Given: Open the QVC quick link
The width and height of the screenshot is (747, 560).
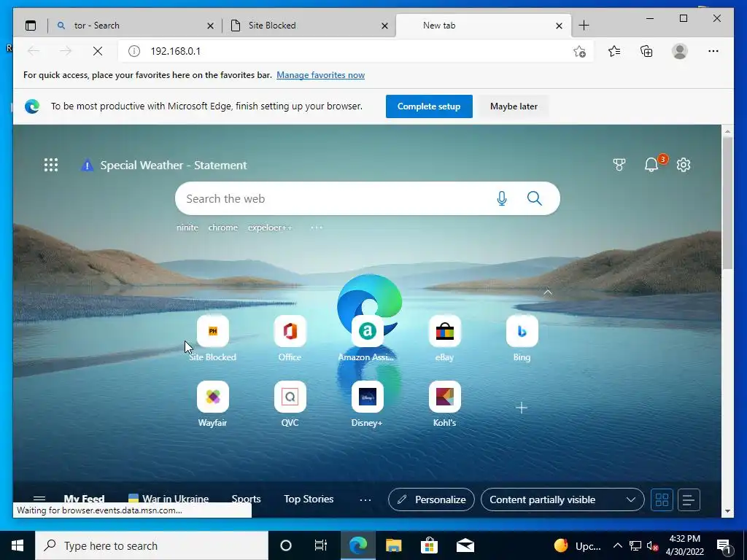Looking at the screenshot, I should (290, 404).
